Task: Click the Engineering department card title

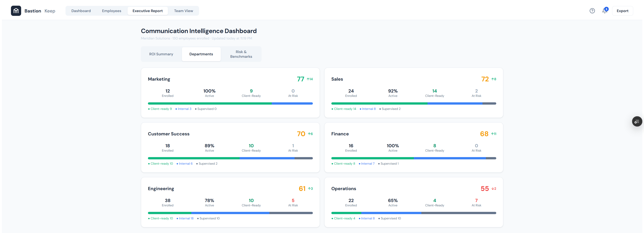Action: pos(161,189)
